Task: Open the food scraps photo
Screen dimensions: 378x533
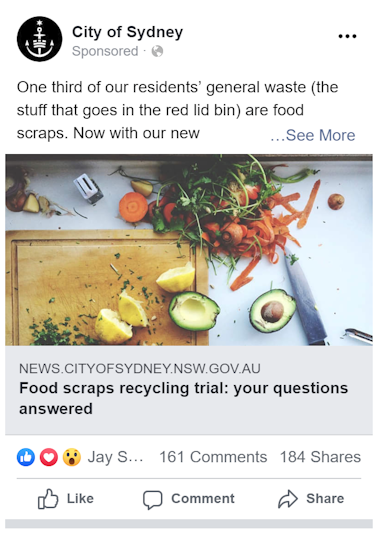Action: click(x=189, y=250)
